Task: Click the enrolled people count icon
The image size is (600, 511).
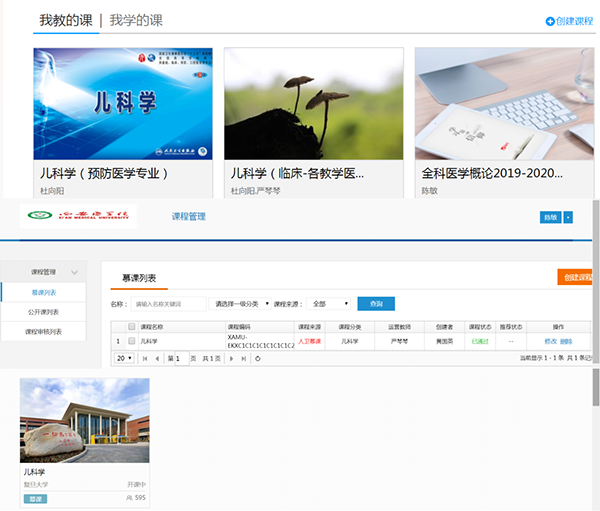Action: pos(129,498)
